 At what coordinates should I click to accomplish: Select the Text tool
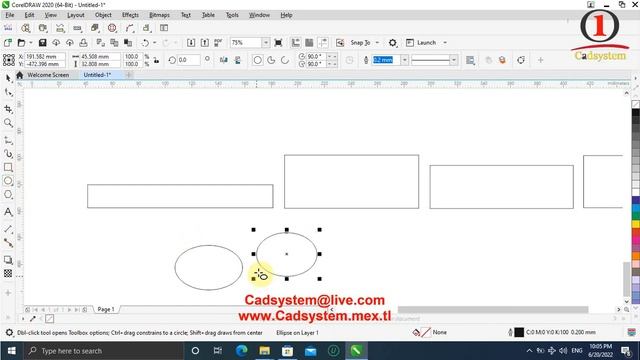point(8,212)
